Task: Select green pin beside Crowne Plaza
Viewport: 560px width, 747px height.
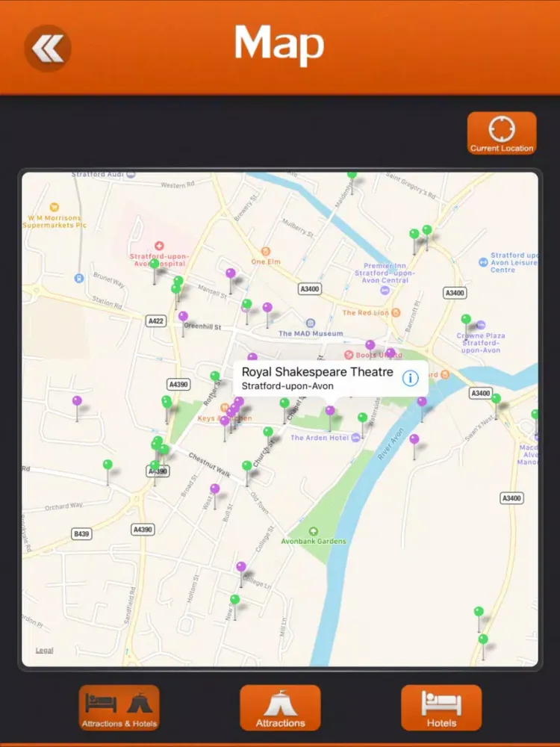Action: 466,319
